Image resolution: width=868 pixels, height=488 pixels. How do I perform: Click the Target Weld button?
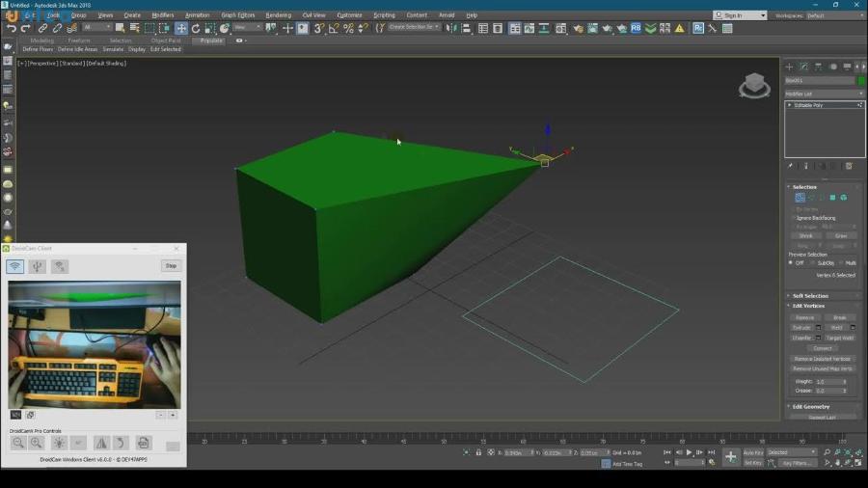[x=839, y=339]
